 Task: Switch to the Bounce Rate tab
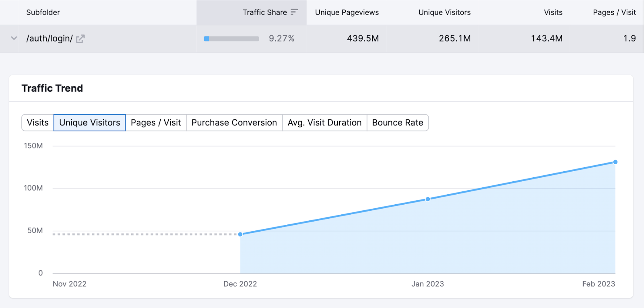[x=397, y=123]
